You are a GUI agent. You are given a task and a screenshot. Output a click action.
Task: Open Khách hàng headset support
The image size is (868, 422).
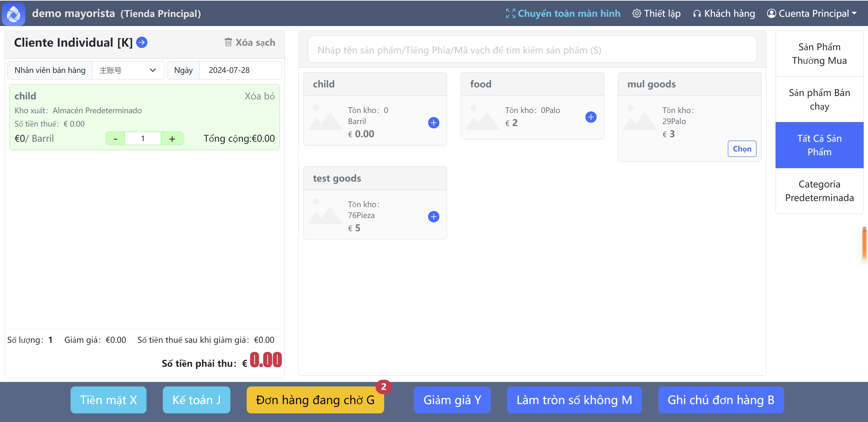[696, 14]
